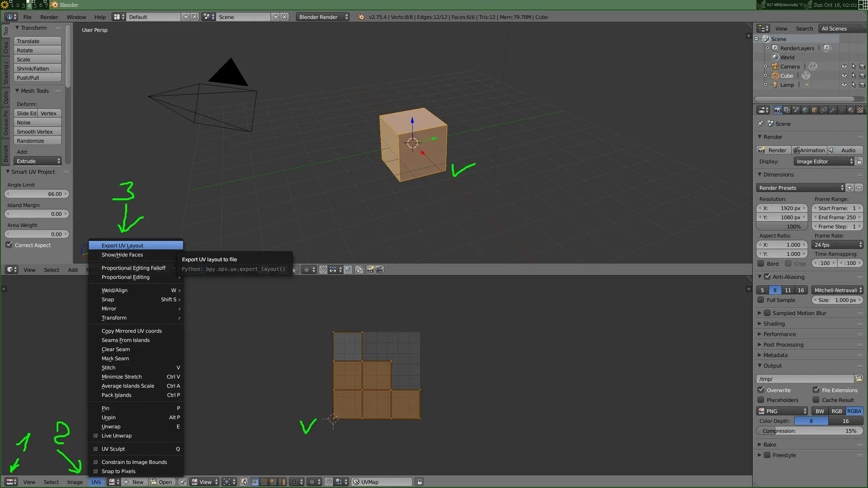Expand the Camera tree item in outliner

click(x=765, y=67)
